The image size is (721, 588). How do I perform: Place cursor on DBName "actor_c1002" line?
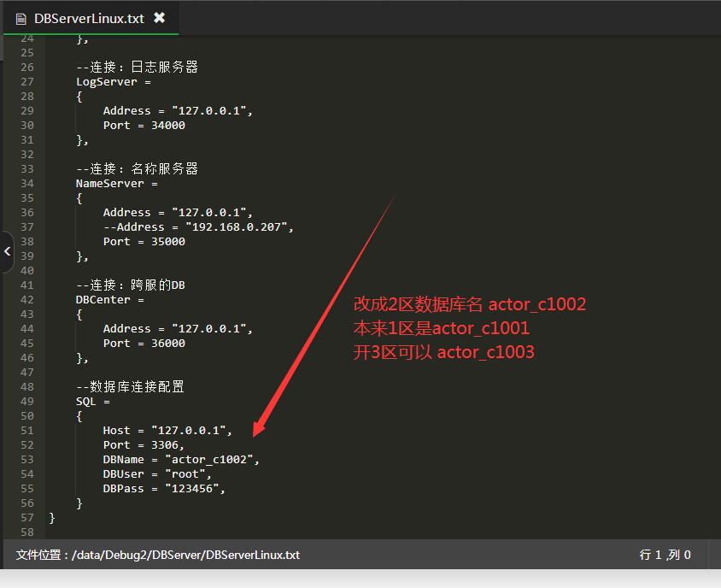coord(180,459)
